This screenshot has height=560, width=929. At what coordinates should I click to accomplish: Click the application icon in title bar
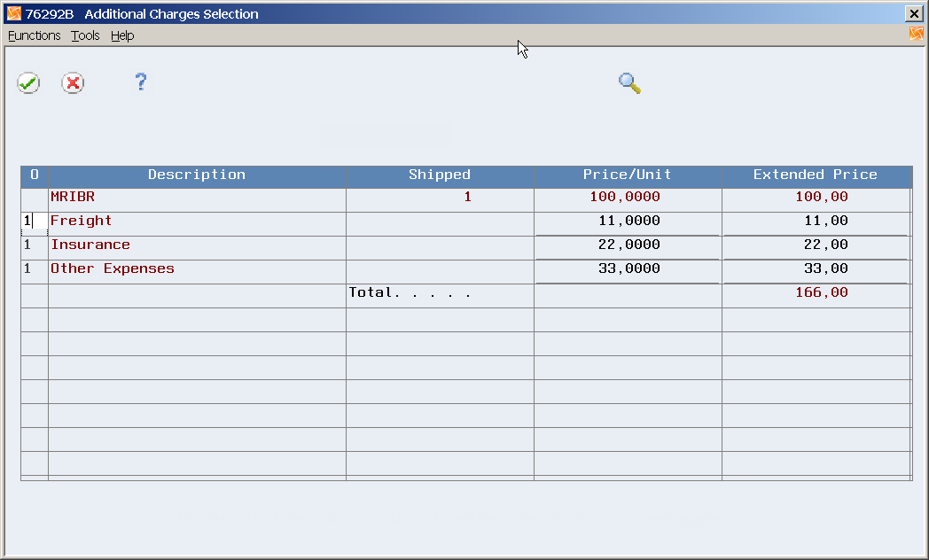point(13,13)
